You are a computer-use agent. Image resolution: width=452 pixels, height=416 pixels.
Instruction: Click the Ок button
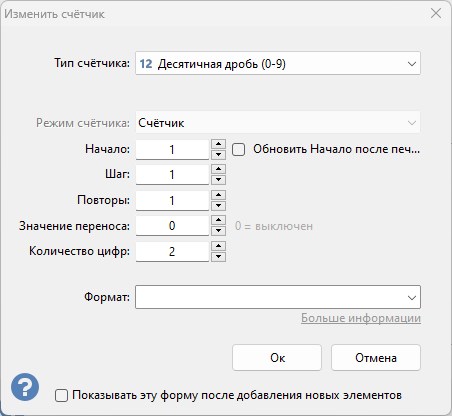[x=277, y=358]
